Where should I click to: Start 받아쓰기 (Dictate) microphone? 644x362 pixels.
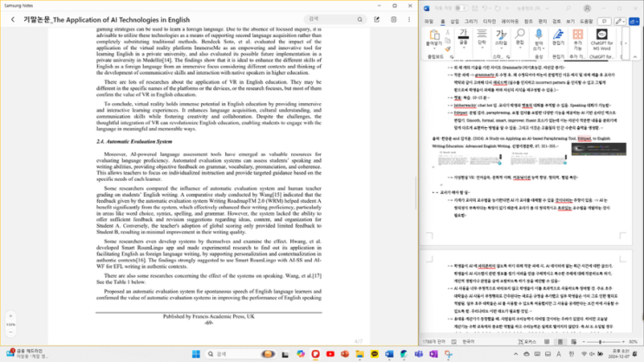pyautogui.click(x=538, y=39)
